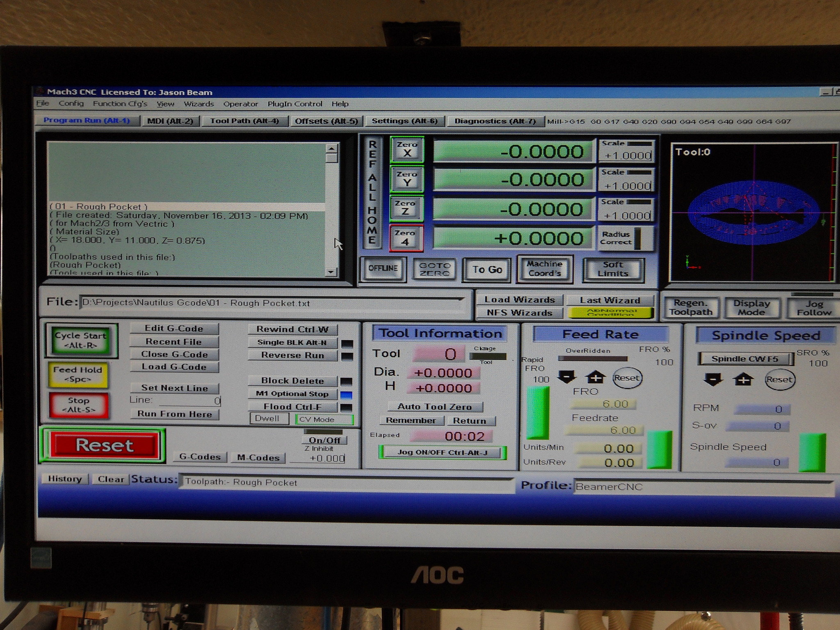Click Rapid FRO green bar
This screenshot has width=840, height=630.
tap(537, 413)
